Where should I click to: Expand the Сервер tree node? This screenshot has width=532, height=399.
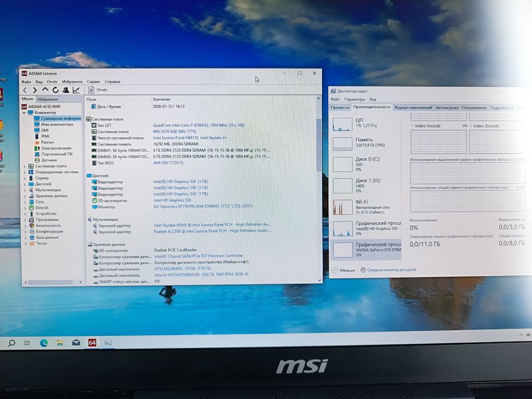25,178
